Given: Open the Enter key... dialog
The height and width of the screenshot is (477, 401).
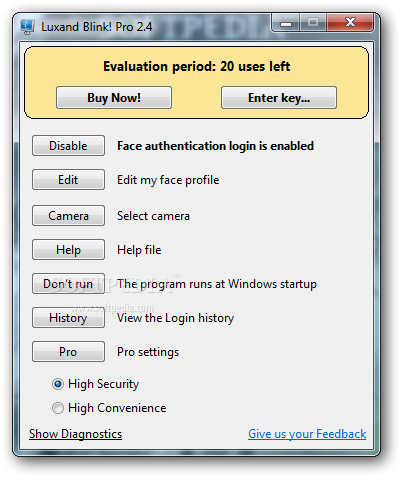Looking at the screenshot, I should point(279,98).
